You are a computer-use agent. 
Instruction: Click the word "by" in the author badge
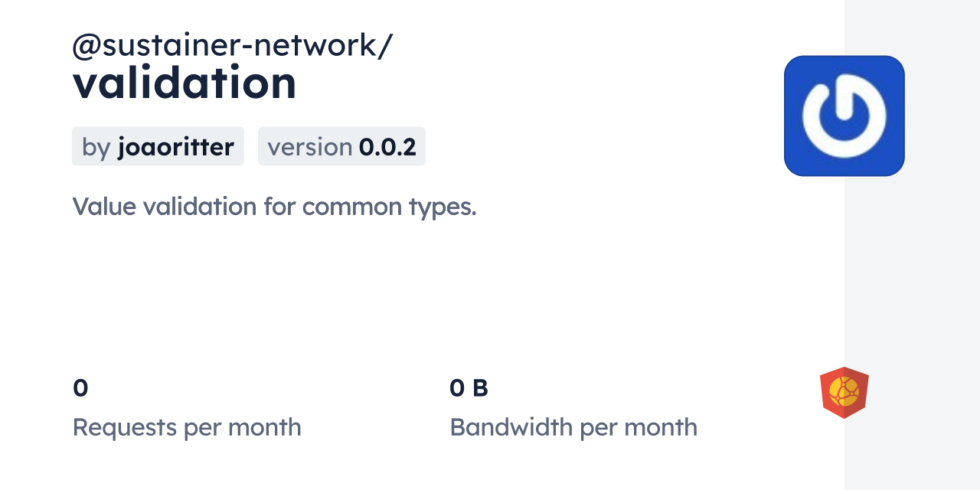[96, 147]
